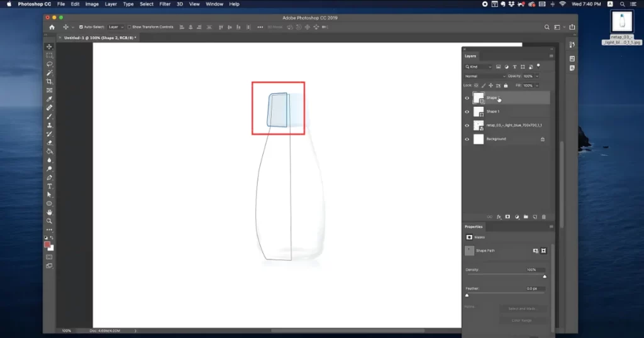The height and width of the screenshot is (338, 644).
Task: Select the Hand tool
Action: click(x=49, y=212)
